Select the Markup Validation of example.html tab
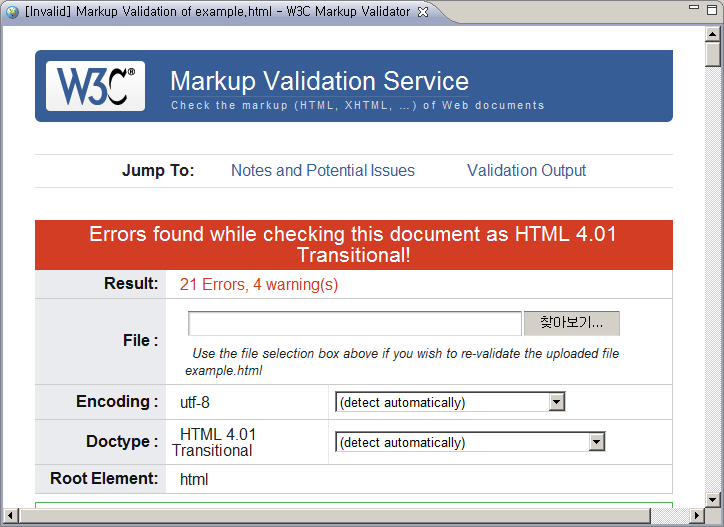This screenshot has width=724, height=527. pos(217,12)
